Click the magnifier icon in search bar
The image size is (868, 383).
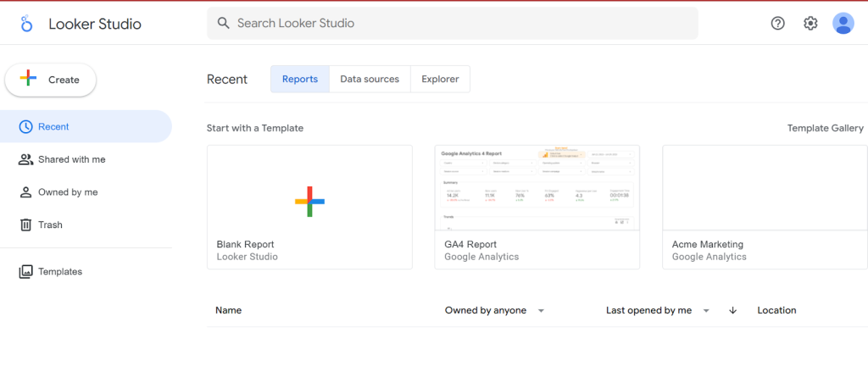[223, 23]
